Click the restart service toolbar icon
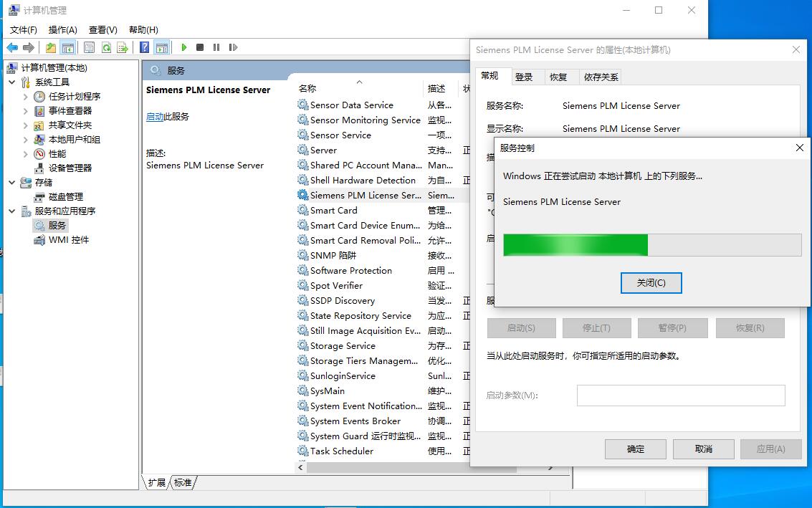 pos(233,47)
